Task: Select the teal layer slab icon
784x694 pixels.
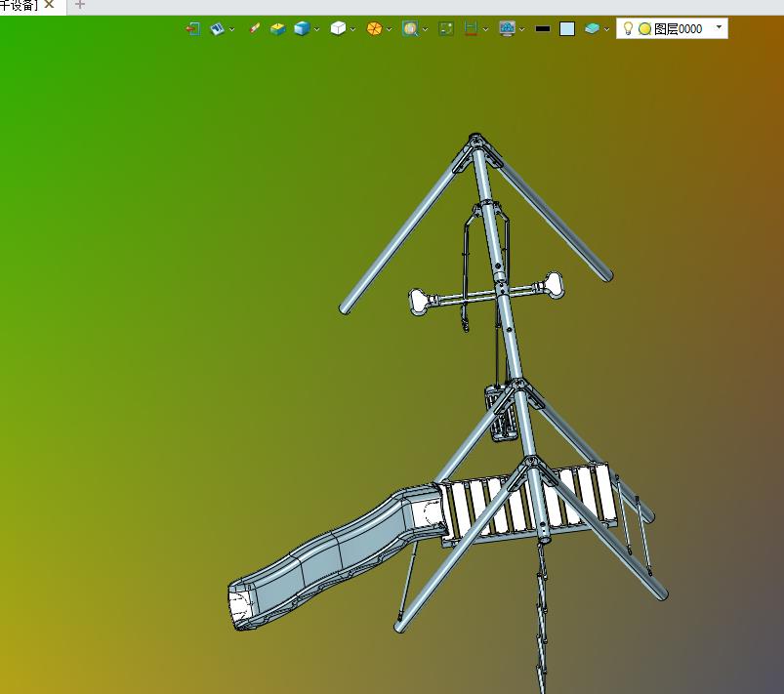Action: coord(592,29)
